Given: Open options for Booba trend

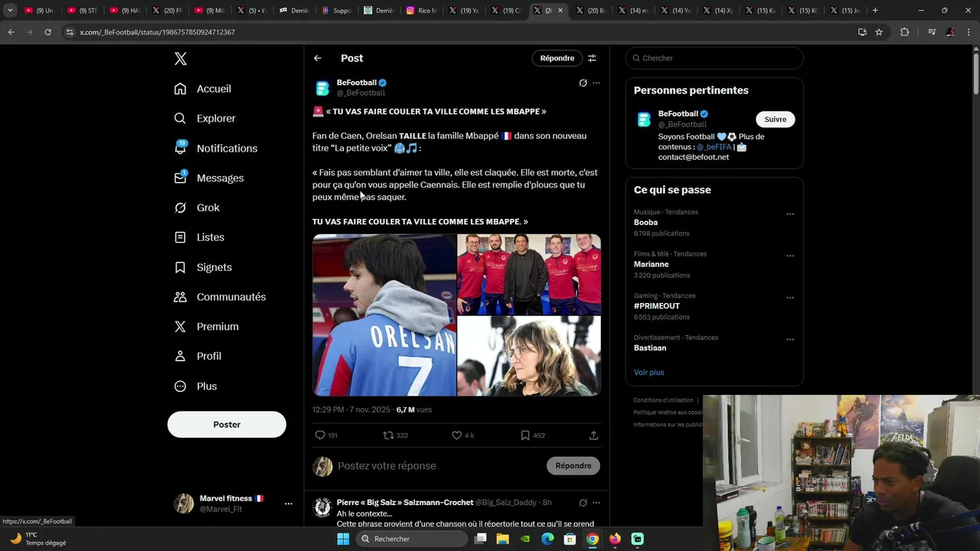Looking at the screenshot, I should (x=790, y=214).
